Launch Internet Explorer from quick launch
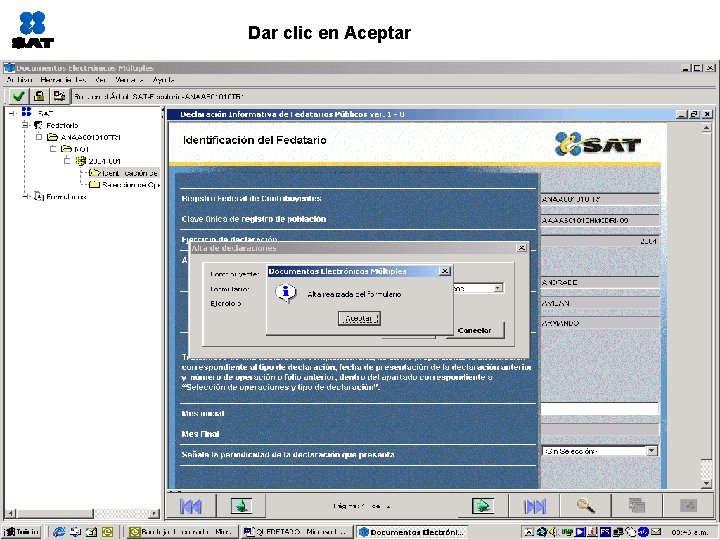 pos(59,532)
